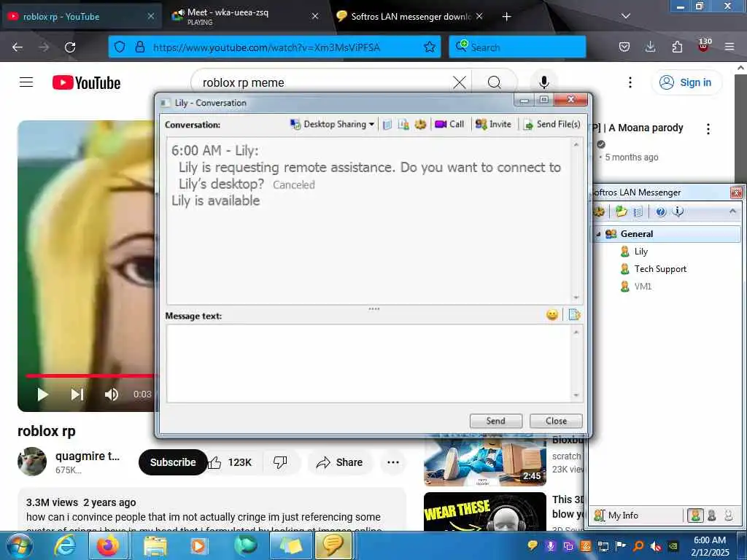Set status to Available green user icon
The image size is (747, 560).
coord(695,516)
